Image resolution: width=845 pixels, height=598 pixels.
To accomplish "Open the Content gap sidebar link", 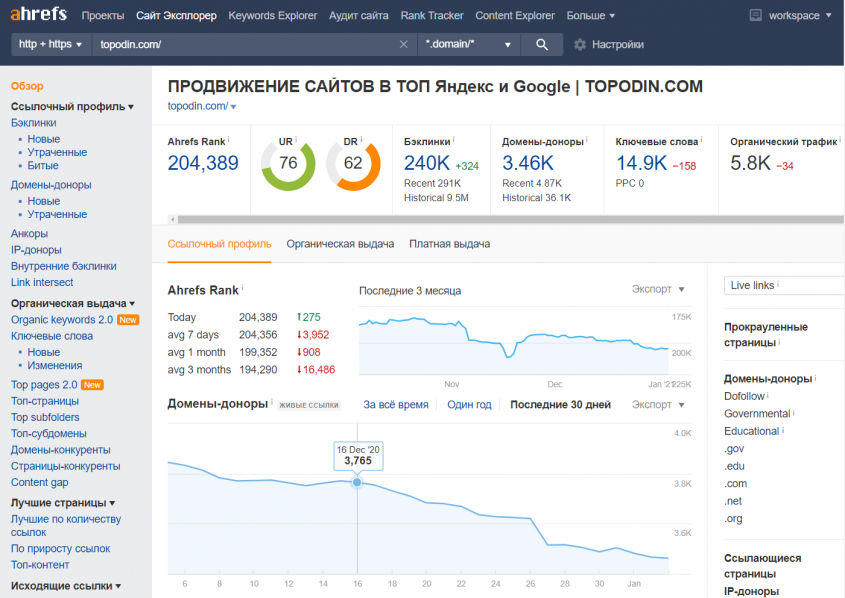I will click(x=39, y=482).
